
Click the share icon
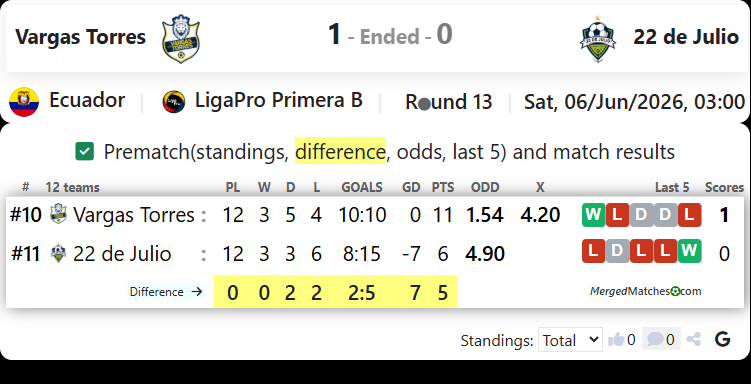point(694,339)
